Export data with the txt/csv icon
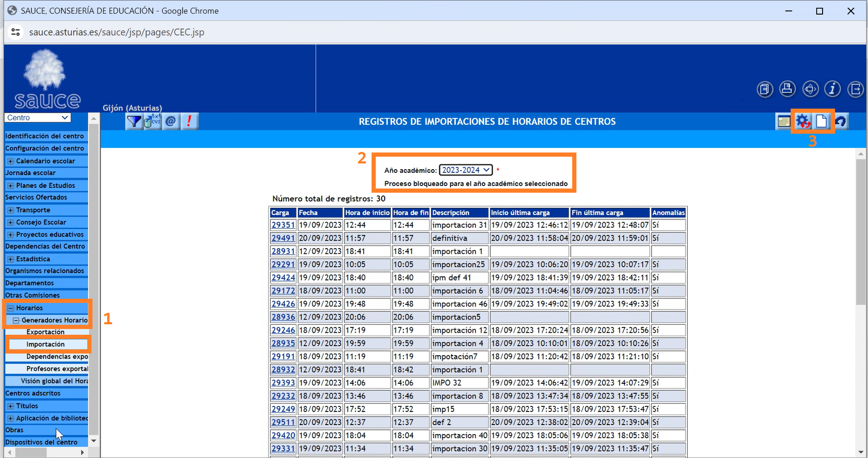 (x=152, y=122)
